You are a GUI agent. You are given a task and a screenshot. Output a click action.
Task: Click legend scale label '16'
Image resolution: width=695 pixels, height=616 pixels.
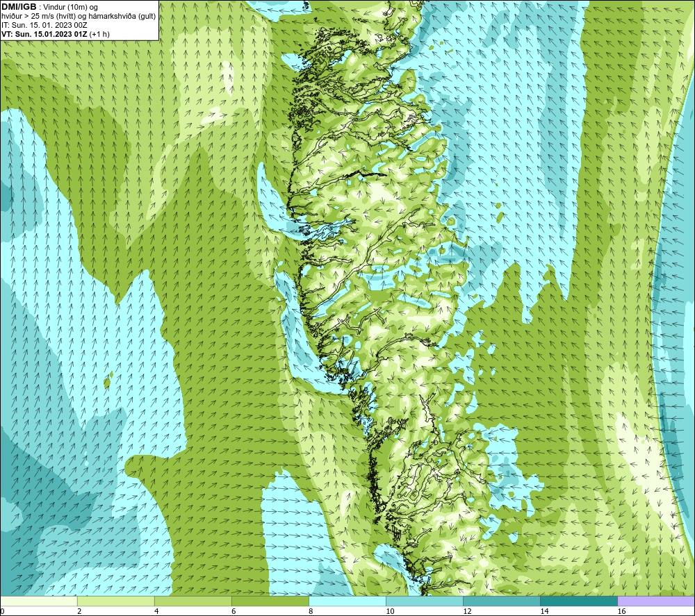click(x=621, y=612)
